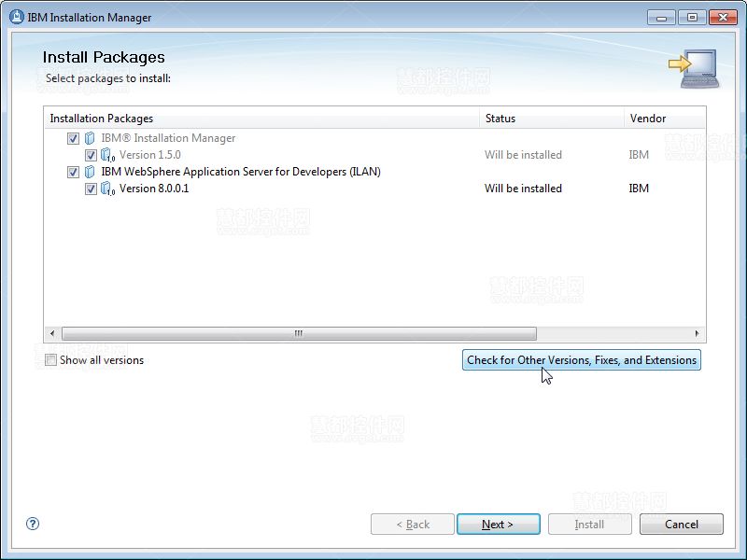Click the package icon beside WebSphere Application Server

(x=90, y=172)
